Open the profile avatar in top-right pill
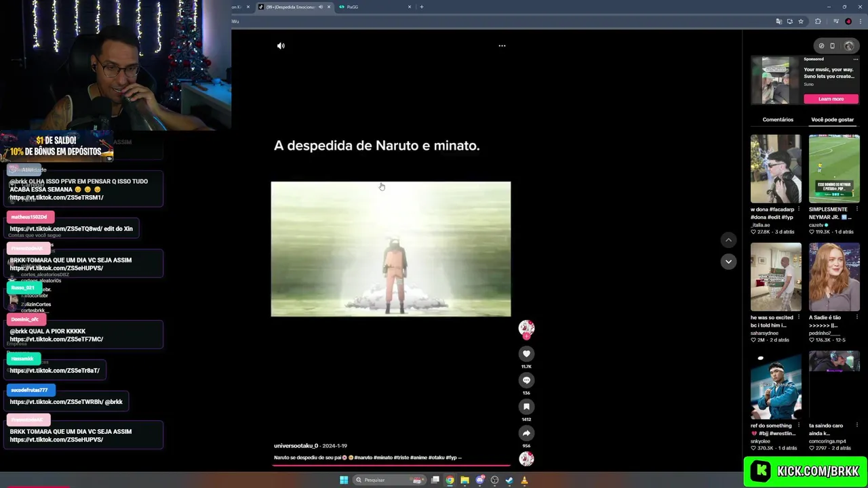Viewport: 868px width, 488px height. (849, 46)
